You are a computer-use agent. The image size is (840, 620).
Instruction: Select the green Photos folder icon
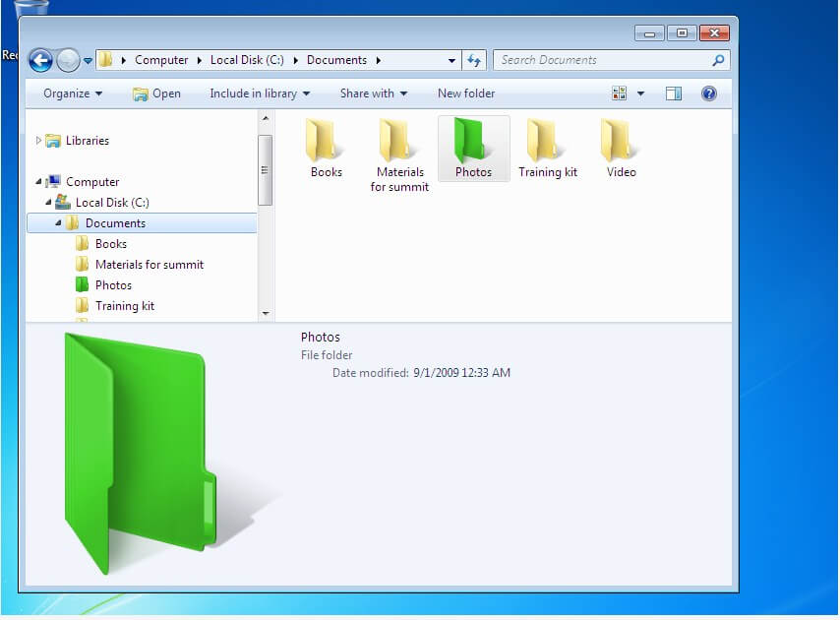pos(473,143)
